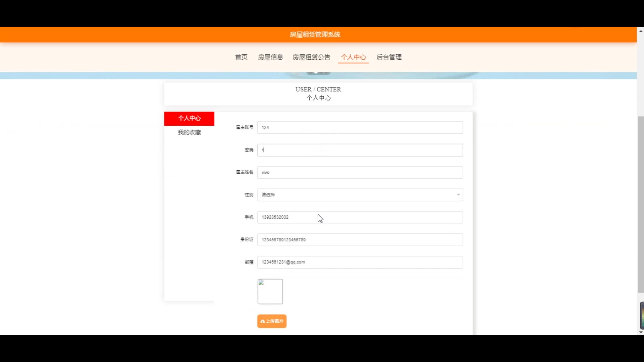This screenshot has width=644, height=362.
Task: Click the upload icon on 上传图片 button
Action: click(263, 321)
